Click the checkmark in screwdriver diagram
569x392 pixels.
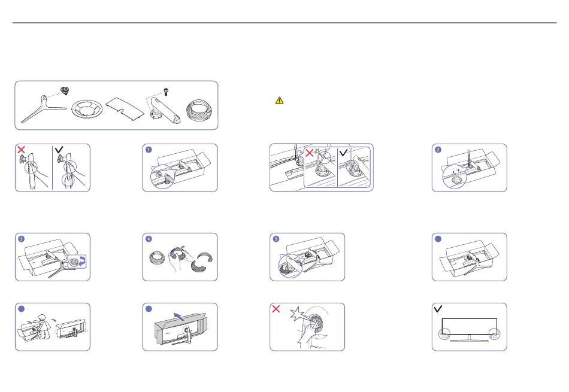(343, 152)
